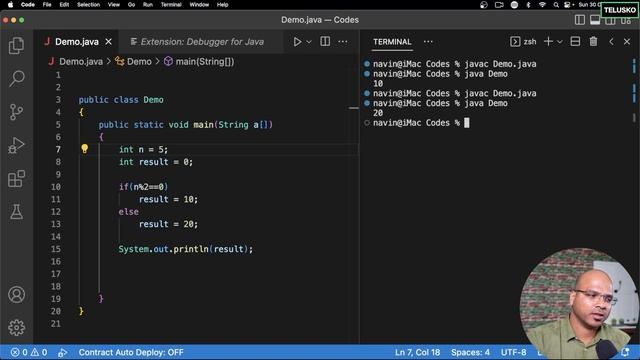640x360 pixels.
Task: Open the Source Control view
Action: point(16,112)
